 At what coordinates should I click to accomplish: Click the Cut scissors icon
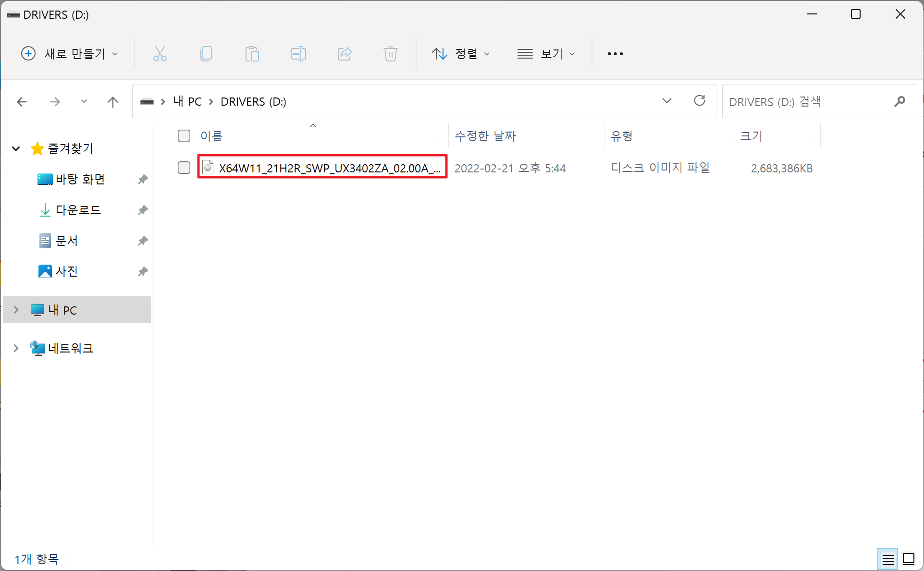pos(160,54)
